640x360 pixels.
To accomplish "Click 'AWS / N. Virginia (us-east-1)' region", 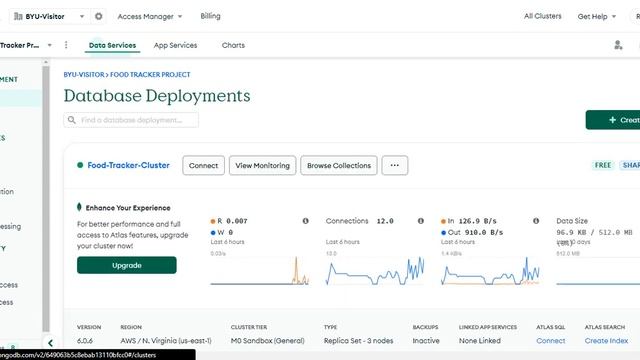I will click(166, 340).
